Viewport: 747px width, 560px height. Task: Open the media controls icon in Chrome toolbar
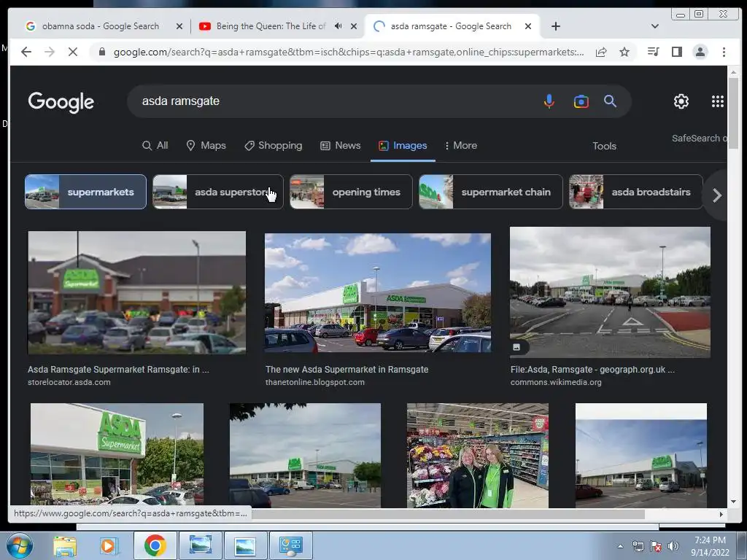point(653,52)
